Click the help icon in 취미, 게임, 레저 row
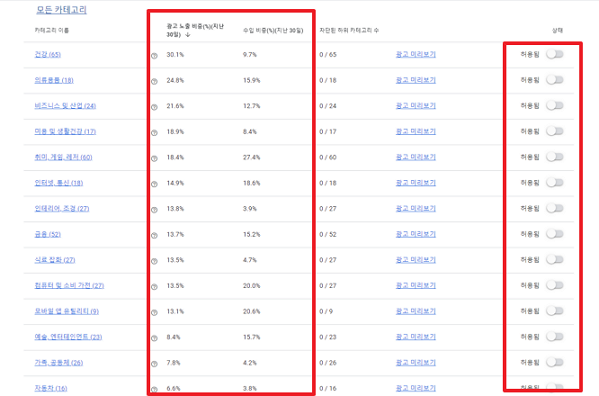The width and height of the screenshot is (599, 396). [154, 158]
